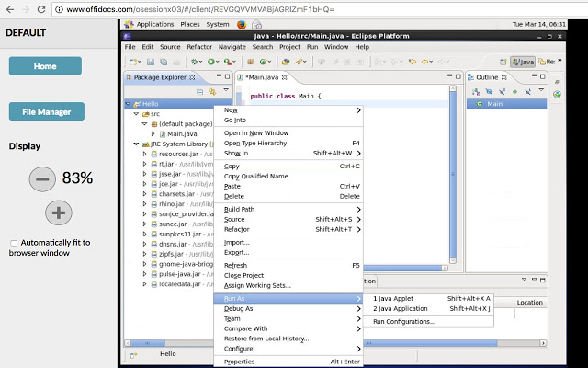Image resolution: width=588 pixels, height=368 pixels.
Task: Click the Home button
Action: [x=45, y=66]
